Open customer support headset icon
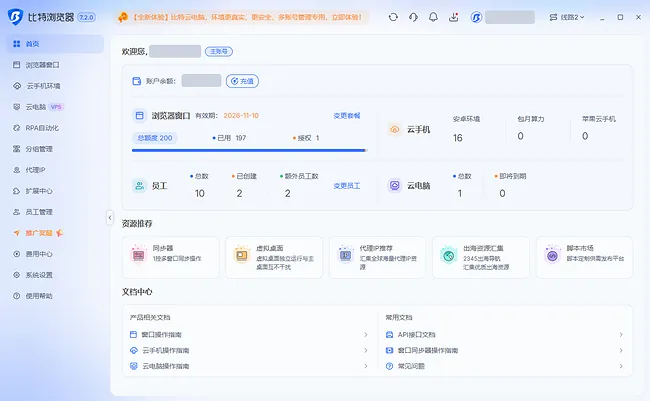The image size is (650, 401). tap(413, 17)
